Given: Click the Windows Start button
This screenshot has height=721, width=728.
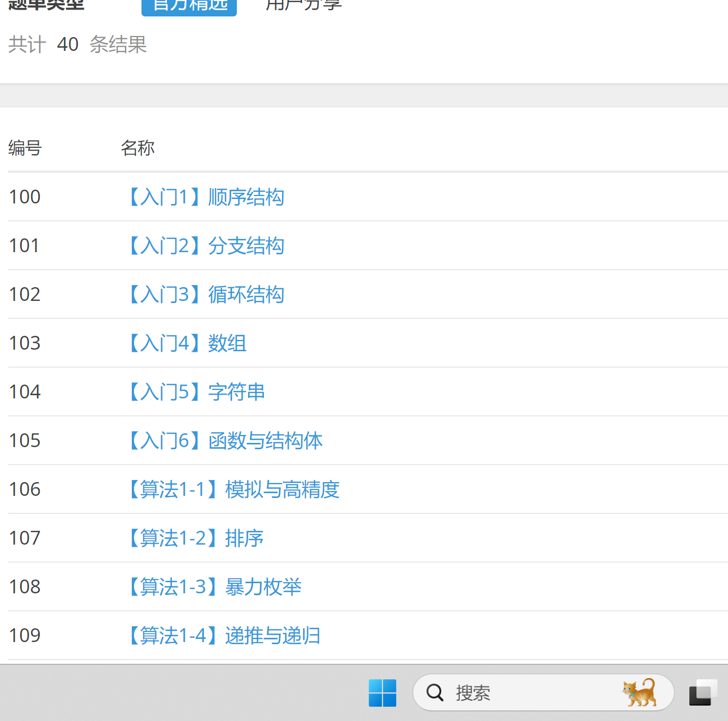Looking at the screenshot, I should tap(382, 692).
